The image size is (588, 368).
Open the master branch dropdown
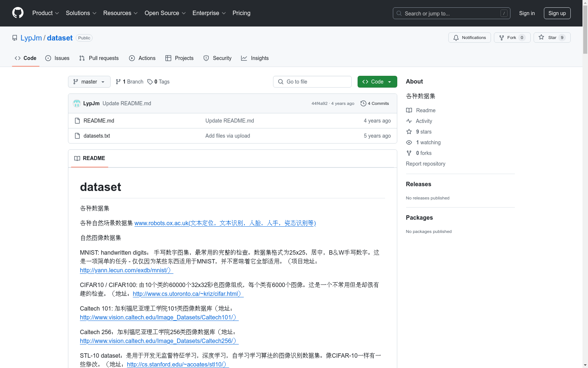89,82
